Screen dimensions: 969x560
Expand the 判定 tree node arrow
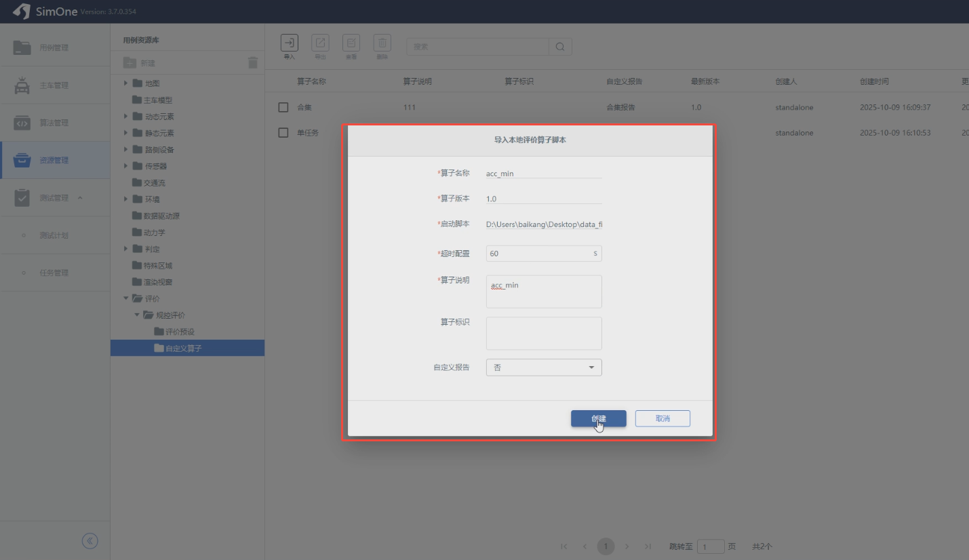(126, 249)
